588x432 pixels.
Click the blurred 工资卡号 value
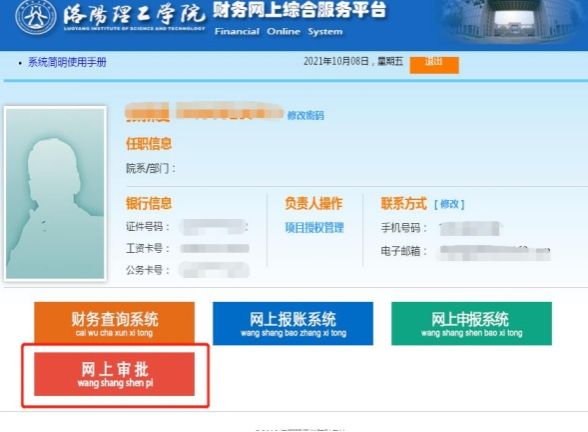point(215,248)
